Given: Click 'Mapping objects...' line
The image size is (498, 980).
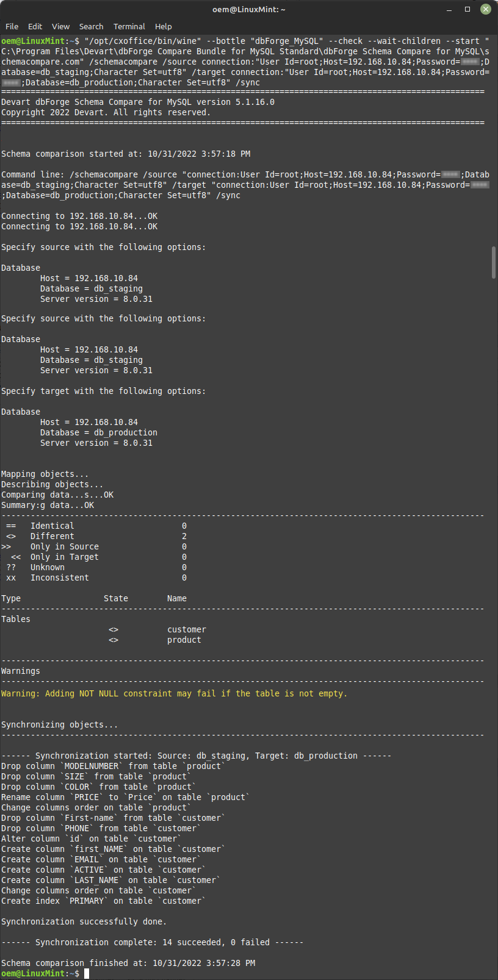Looking at the screenshot, I should point(45,474).
